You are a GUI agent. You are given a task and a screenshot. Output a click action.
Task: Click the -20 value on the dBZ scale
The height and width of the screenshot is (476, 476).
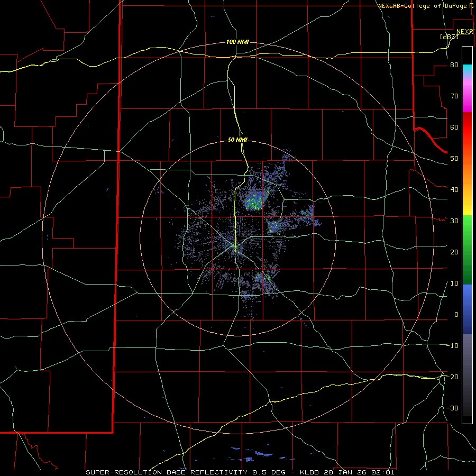click(452, 377)
